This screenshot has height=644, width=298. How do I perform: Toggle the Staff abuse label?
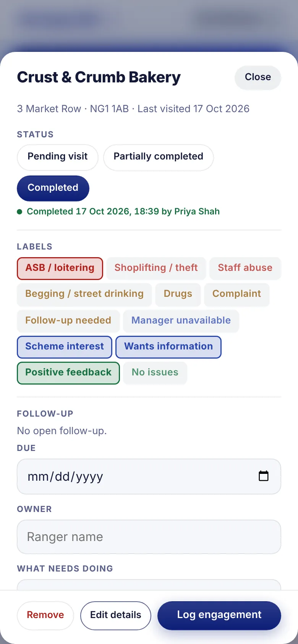coord(245,268)
